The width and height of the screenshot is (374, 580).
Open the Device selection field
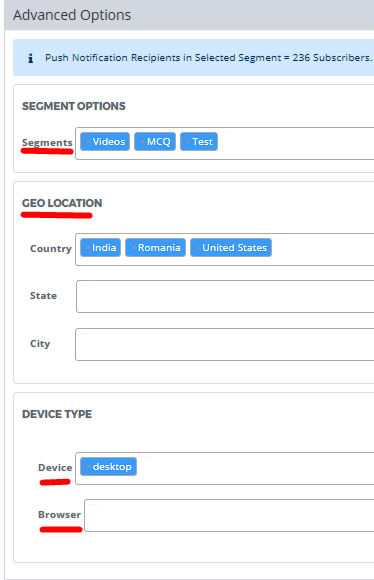255,468
